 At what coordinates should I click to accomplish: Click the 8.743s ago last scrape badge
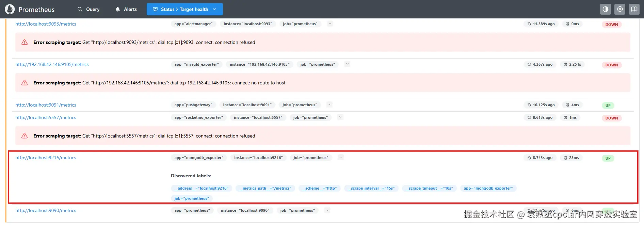pos(540,158)
